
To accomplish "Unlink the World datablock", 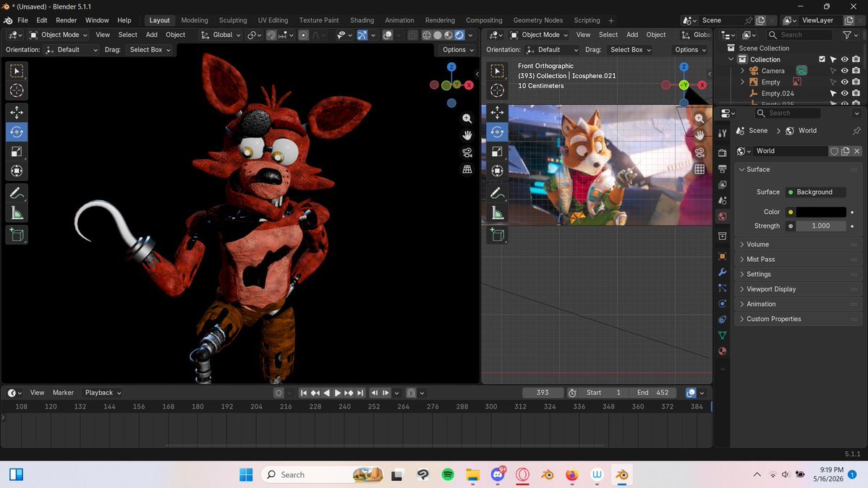I will pos(857,151).
